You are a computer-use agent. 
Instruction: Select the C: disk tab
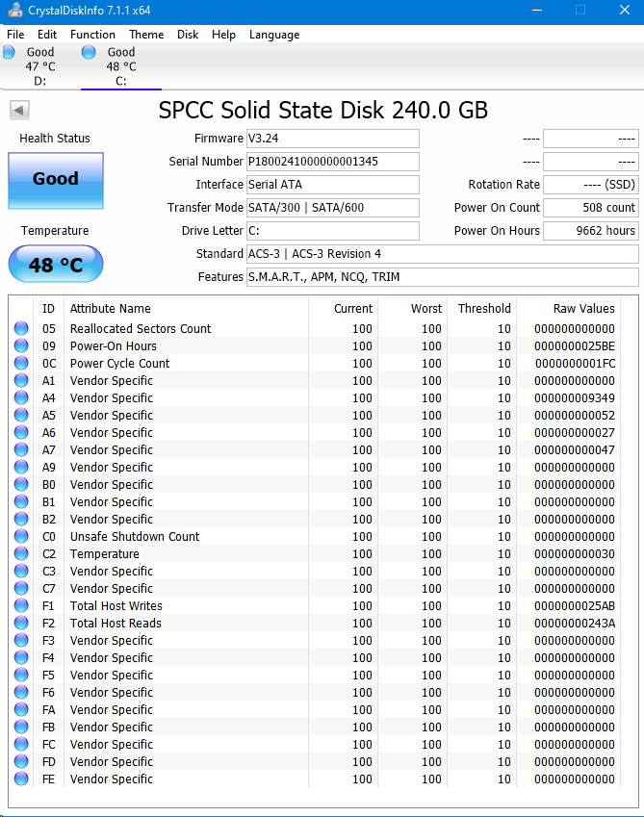(119, 66)
